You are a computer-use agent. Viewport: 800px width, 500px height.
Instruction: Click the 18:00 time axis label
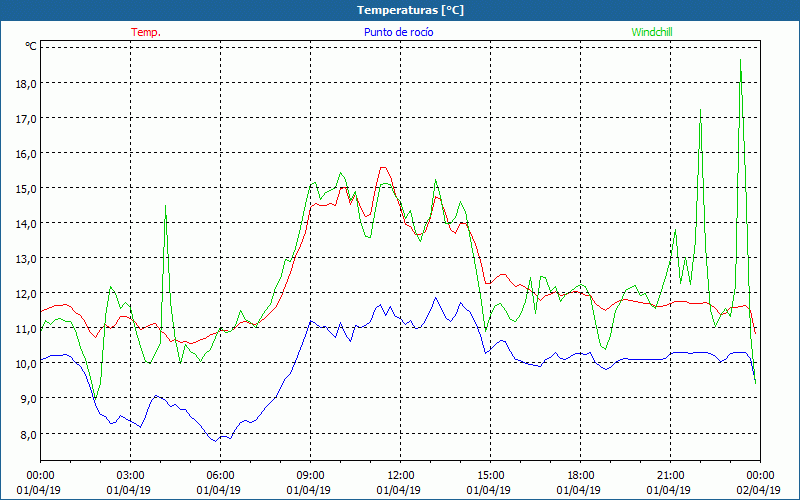[581, 476]
